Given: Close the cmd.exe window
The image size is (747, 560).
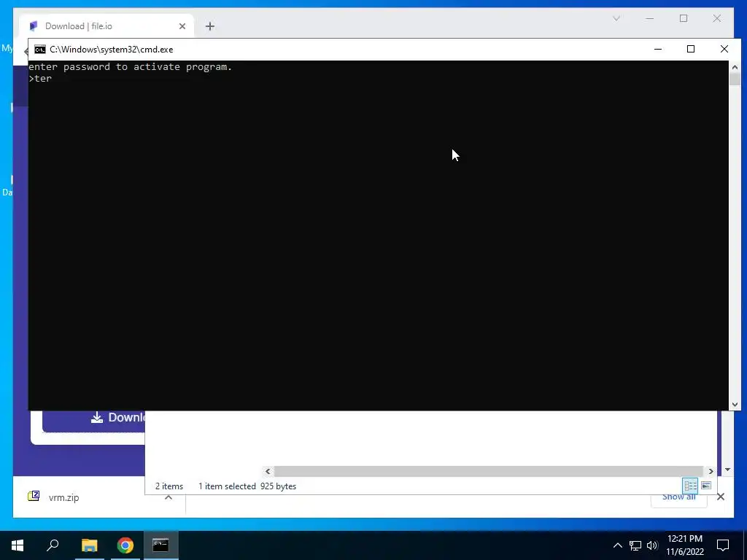Looking at the screenshot, I should coord(724,49).
